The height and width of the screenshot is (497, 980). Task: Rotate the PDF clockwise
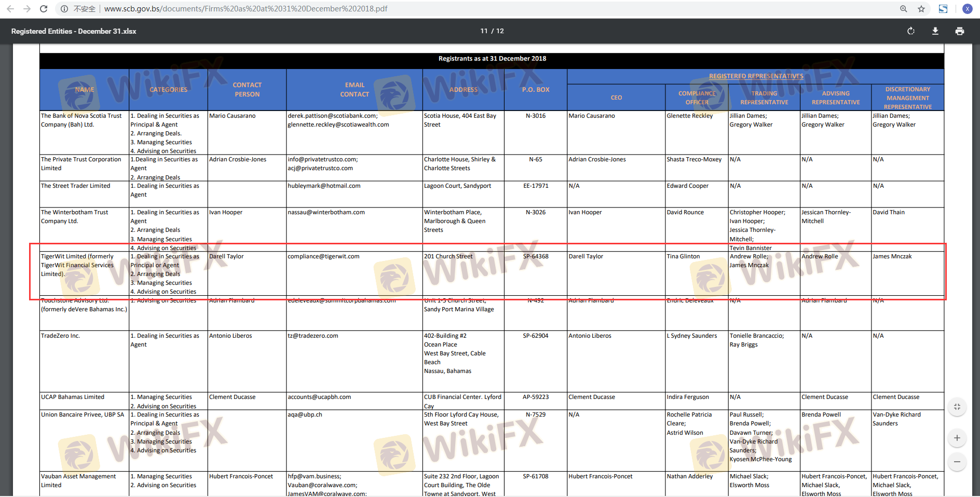tap(911, 31)
